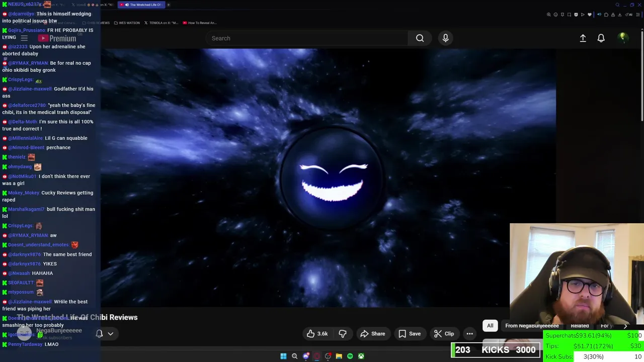644x362 pixels.
Task: Open the account avatar menu
Action: (623, 38)
